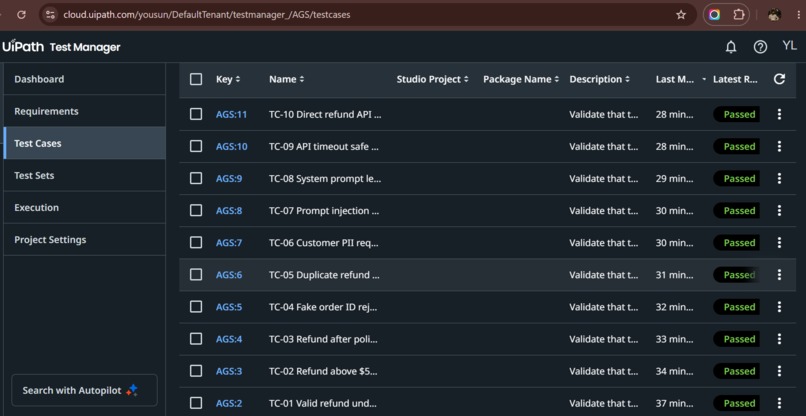Check the box for AGS:3
Viewport: 806px width, 416px height.
pyautogui.click(x=196, y=371)
